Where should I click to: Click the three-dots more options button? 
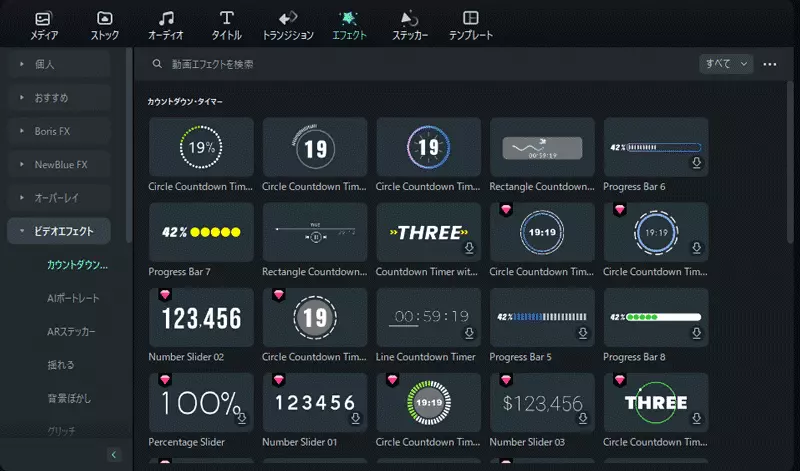pos(769,64)
